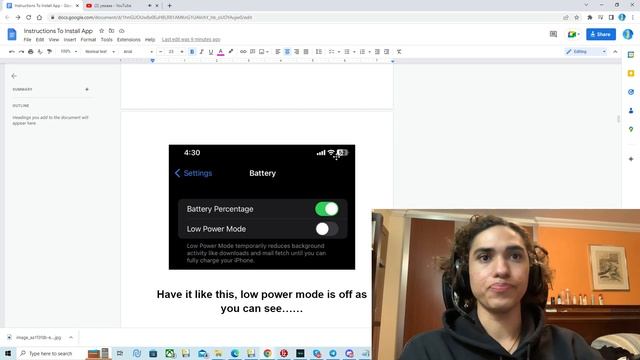
Task: Run spelling and grammar check
Action: point(40,52)
